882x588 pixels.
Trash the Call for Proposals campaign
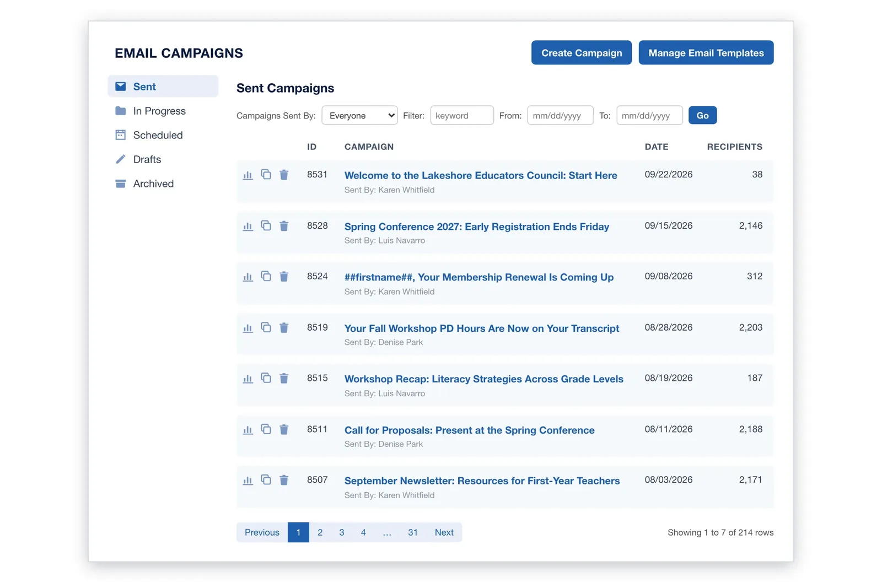[x=284, y=429]
